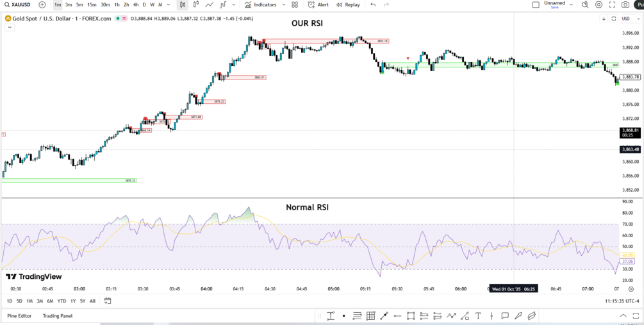Open the indicator templates grid icon
The image size is (644, 325).
click(295, 5)
